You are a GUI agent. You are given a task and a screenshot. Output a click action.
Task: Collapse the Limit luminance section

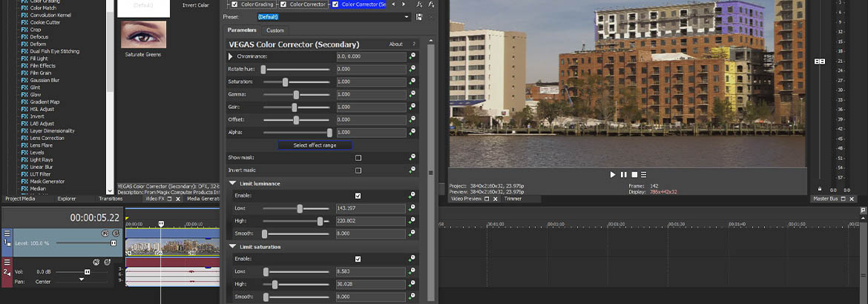click(x=232, y=183)
